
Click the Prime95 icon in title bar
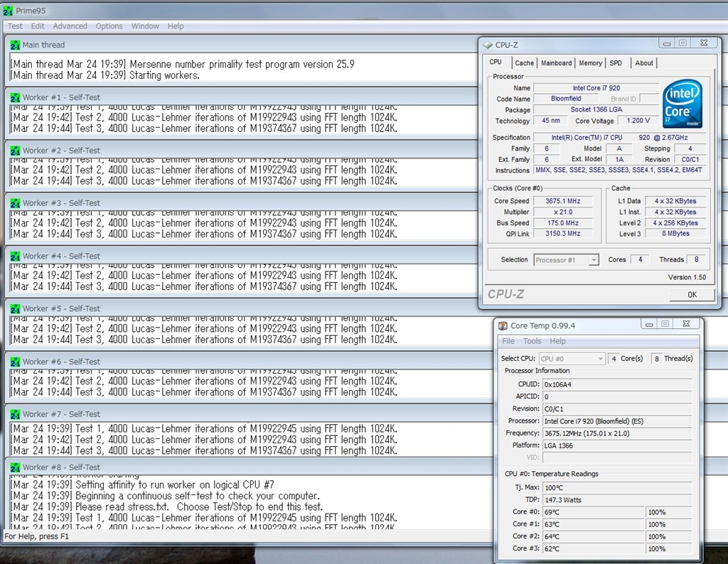click(x=9, y=11)
